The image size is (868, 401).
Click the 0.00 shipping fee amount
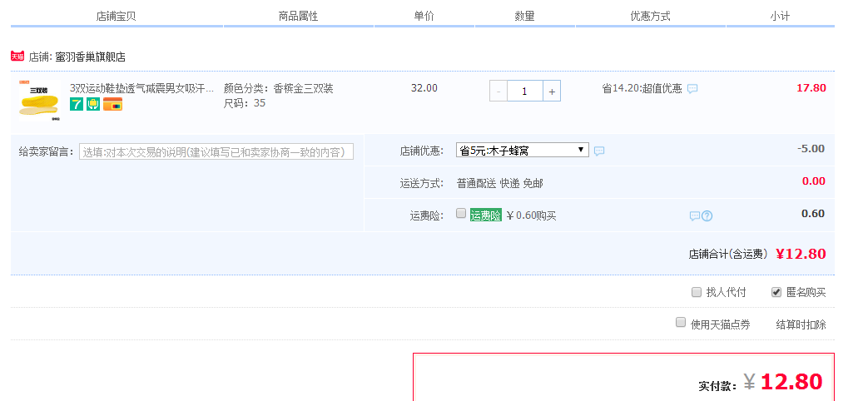(x=814, y=181)
